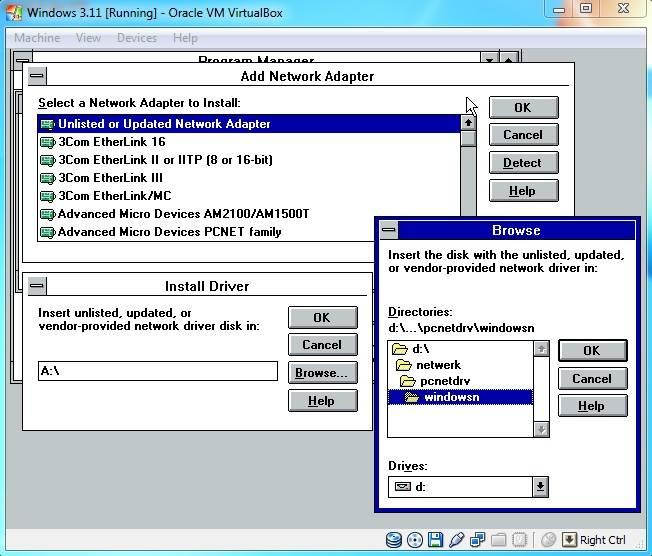Click the hard disk status bar icon
Screen dimensions: 652x556
(394, 541)
